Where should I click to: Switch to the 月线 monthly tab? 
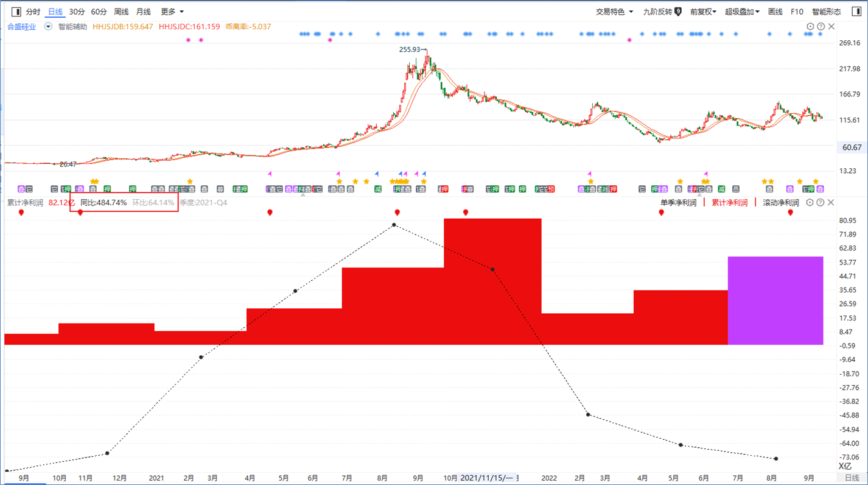[144, 12]
